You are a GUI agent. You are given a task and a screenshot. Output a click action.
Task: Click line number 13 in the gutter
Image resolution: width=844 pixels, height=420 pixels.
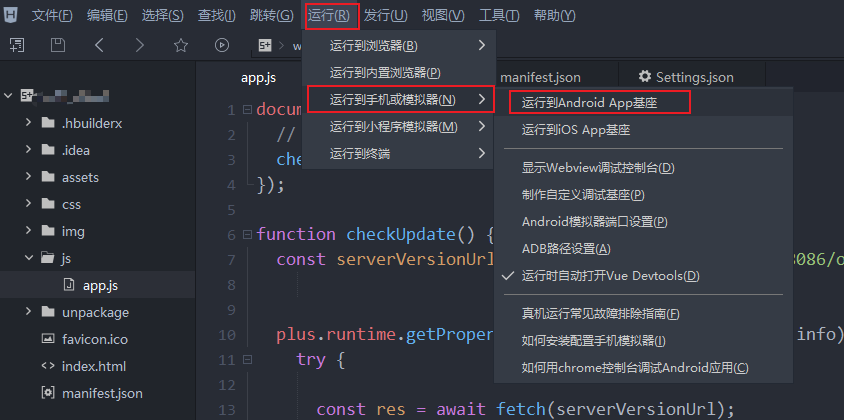tap(227, 410)
